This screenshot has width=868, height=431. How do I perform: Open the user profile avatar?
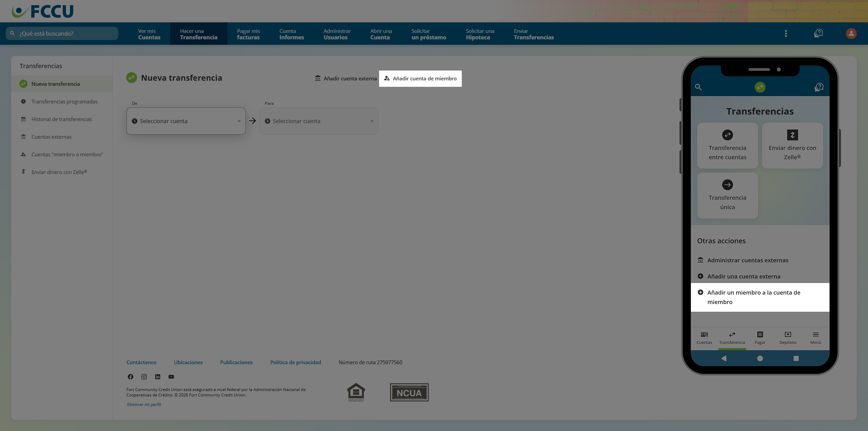[x=851, y=34]
